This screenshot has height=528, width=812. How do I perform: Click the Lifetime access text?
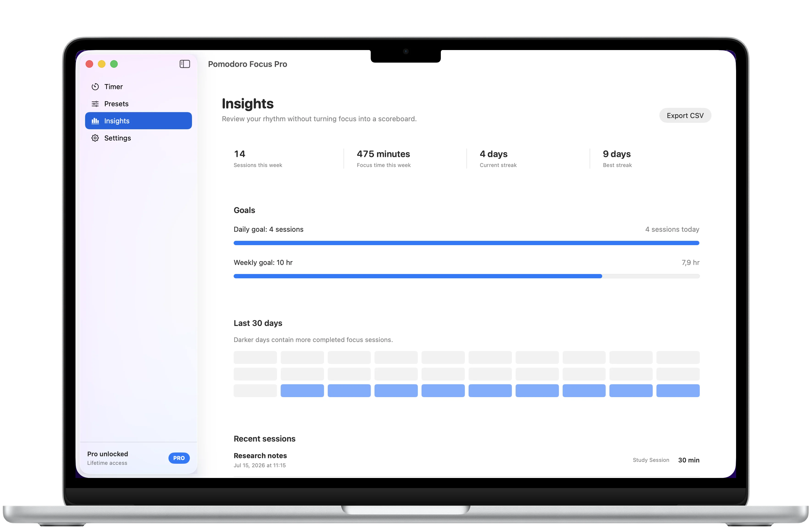click(x=107, y=463)
